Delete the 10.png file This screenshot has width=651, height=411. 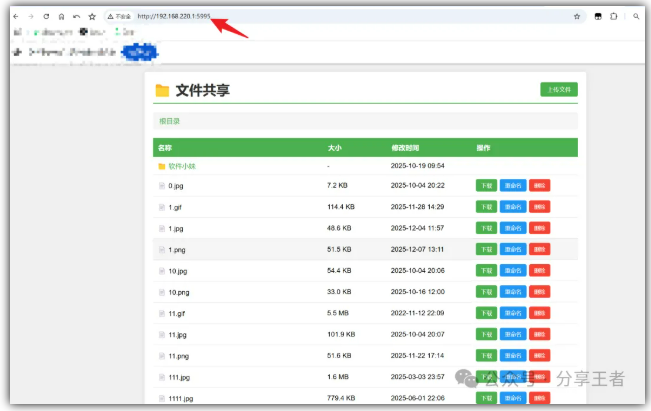(x=539, y=292)
